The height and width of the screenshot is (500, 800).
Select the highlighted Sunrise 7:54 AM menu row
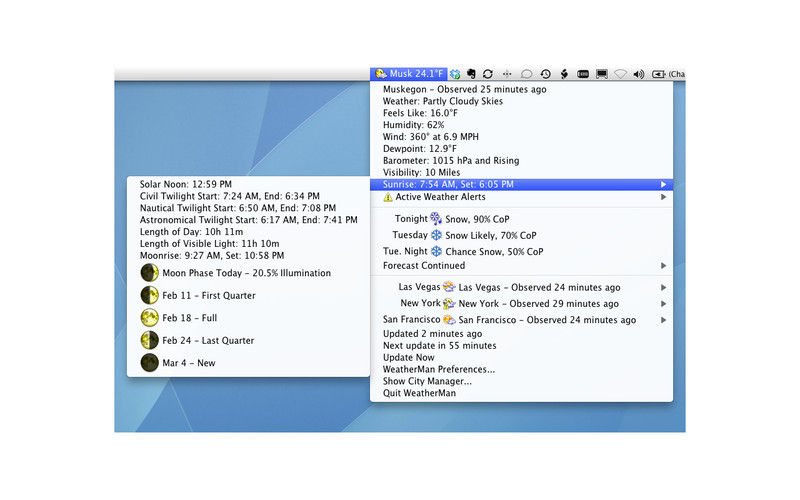tap(521, 184)
